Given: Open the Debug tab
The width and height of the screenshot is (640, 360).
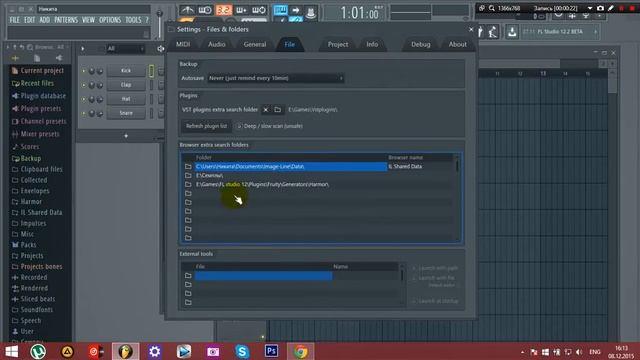Looking at the screenshot, I should pos(420,44).
